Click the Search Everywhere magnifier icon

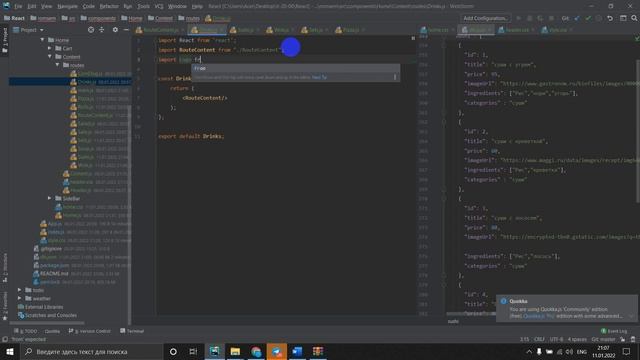click(634, 18)
